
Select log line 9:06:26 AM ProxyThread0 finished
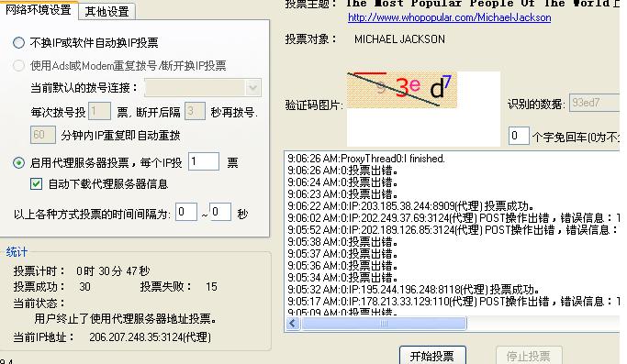(366, 159)
